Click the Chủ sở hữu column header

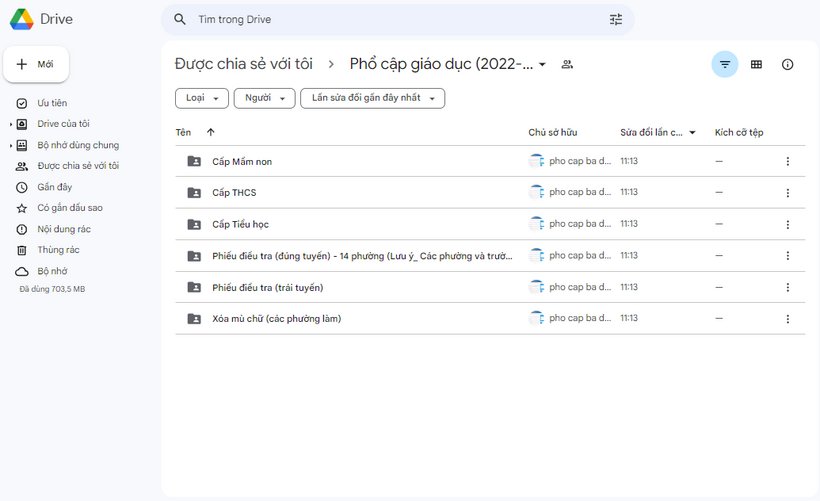[x=553, y=132]
